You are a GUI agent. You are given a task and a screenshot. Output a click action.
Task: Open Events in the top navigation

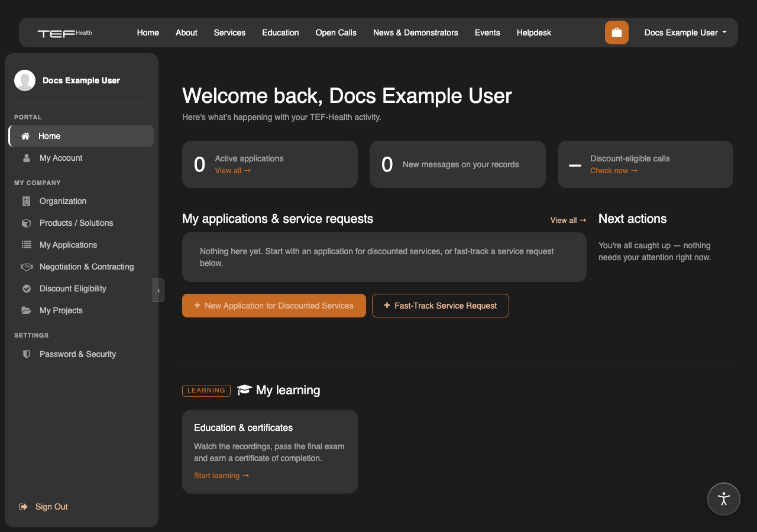[487, 33]
